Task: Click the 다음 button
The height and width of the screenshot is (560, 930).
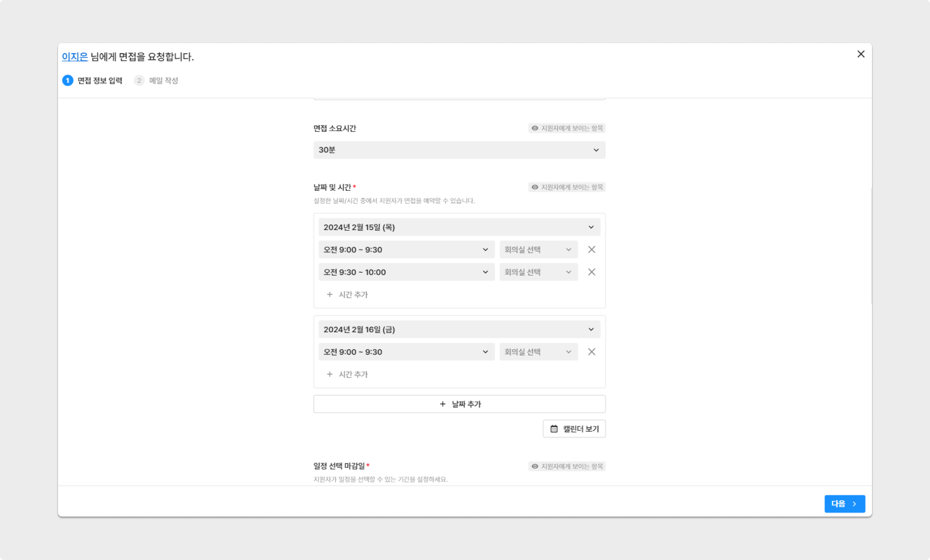Action: coord(844,504)
